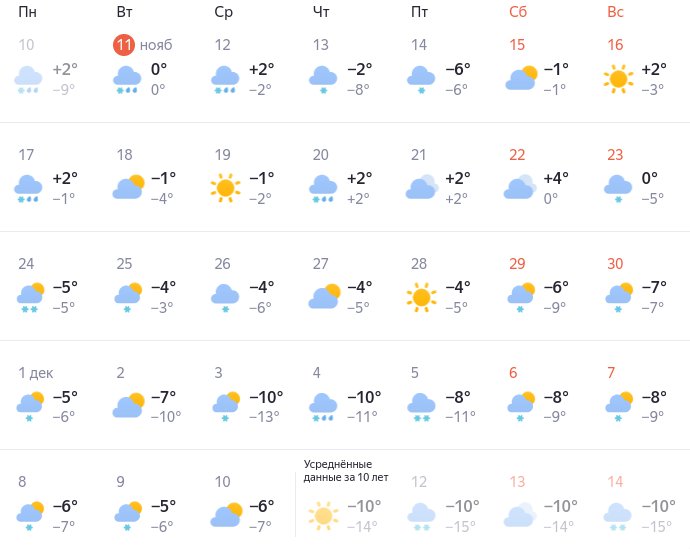Viewport: 690px width, 549px height.
Task: Select the sunny weather icon for November 28
Action: 421,297
